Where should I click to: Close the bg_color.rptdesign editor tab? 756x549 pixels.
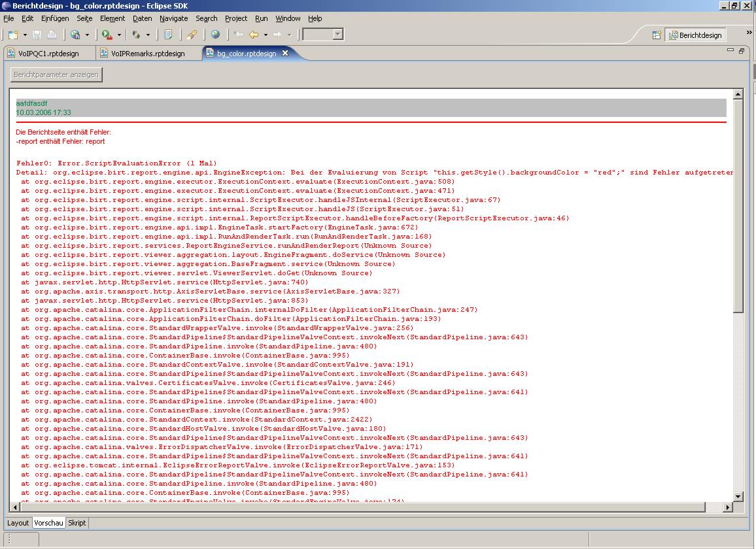click(285, 53)
